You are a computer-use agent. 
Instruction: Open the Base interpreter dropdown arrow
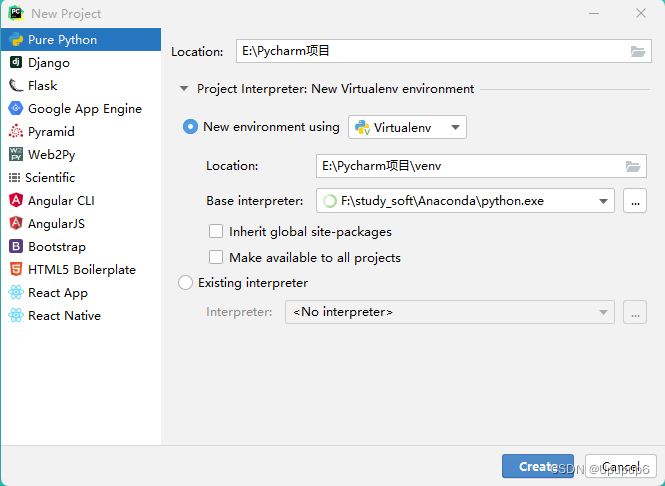pyautogui.click(x=603, y=201)
